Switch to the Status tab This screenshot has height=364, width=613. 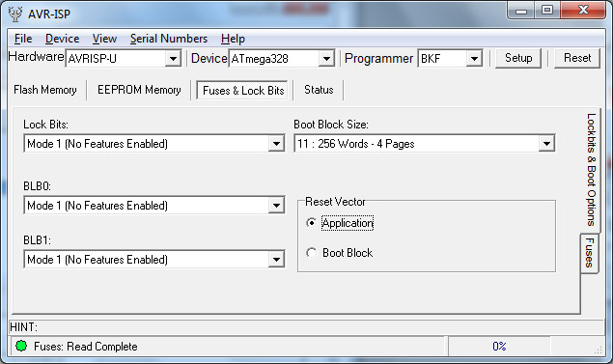click(319, 90)
